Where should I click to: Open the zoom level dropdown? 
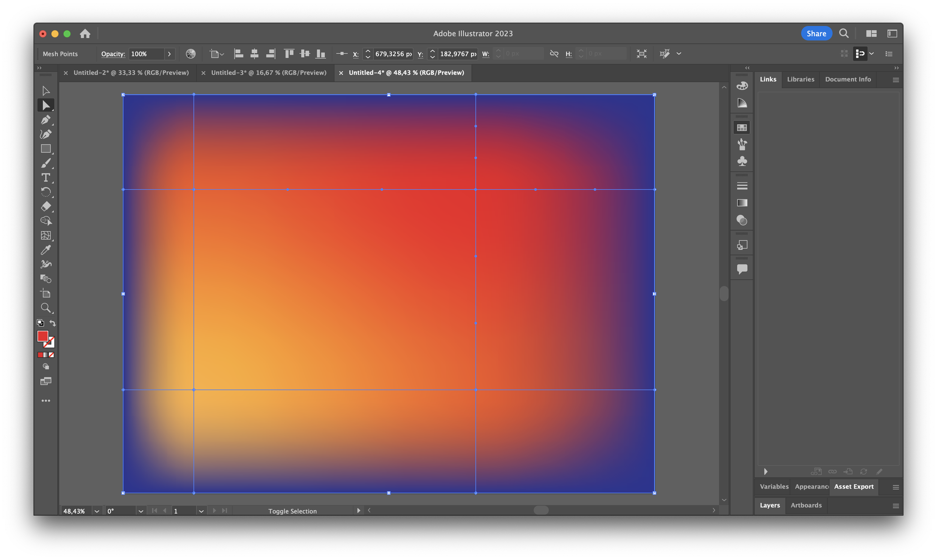click(97, 511)
